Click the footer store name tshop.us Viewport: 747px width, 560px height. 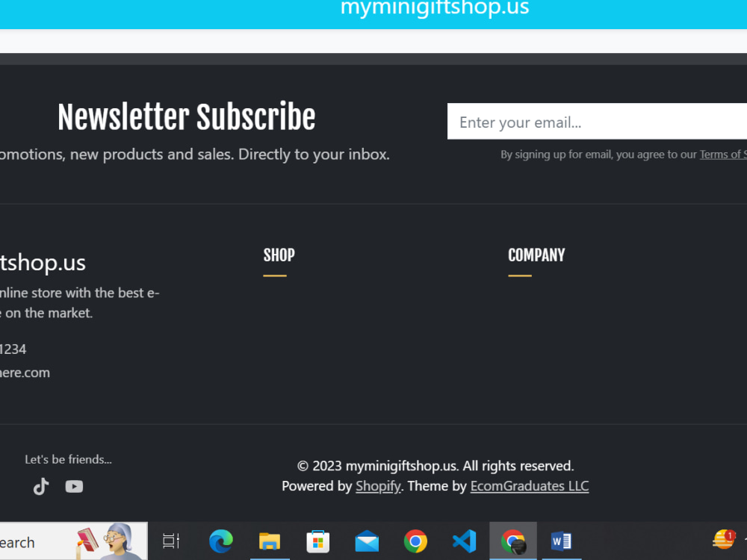43,262
